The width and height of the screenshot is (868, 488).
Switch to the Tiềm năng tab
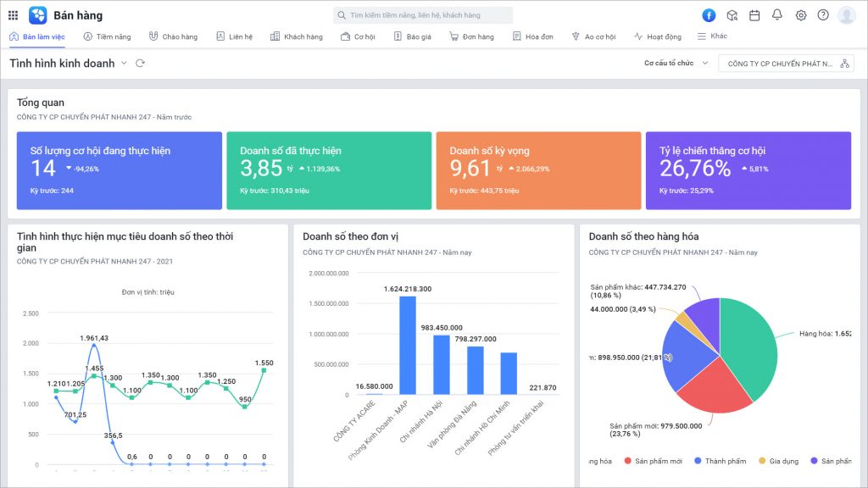(x=107, y=36)
